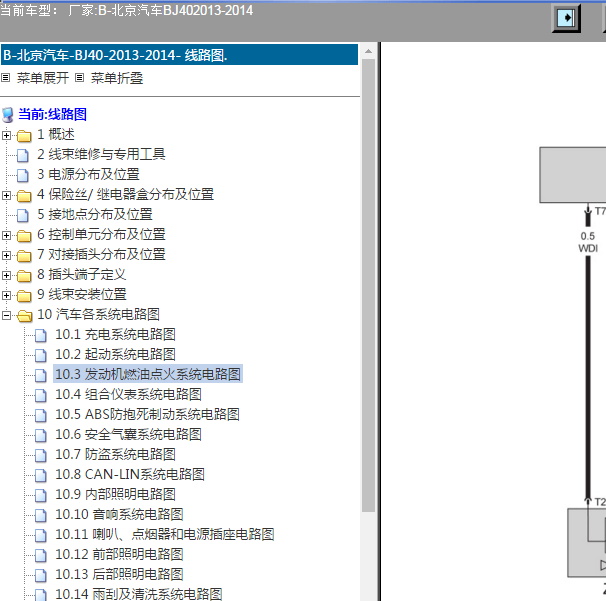606x601 pixels.
Task: Click folder icon of 1 概述
Action: pos(24,136)
